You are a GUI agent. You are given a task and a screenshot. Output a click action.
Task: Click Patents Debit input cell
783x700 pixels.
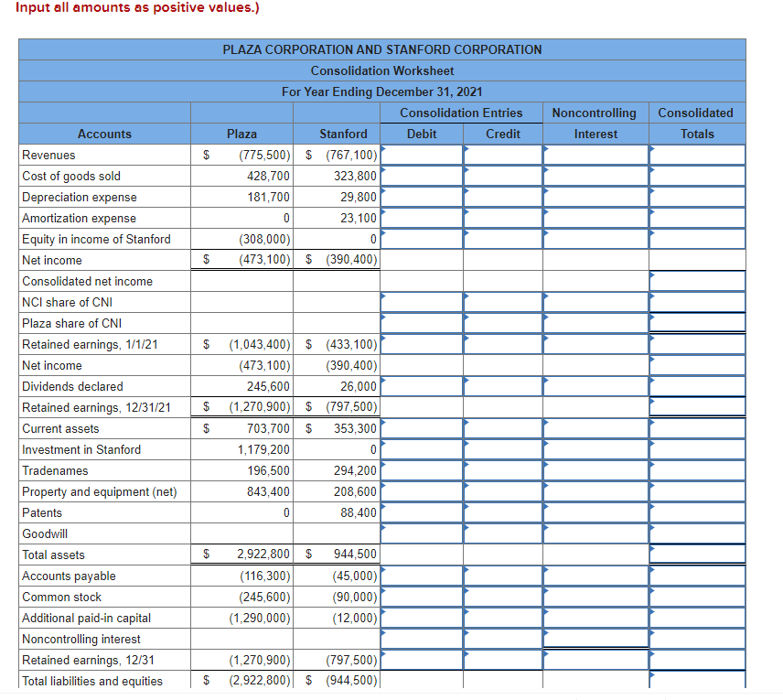(422, 512)
